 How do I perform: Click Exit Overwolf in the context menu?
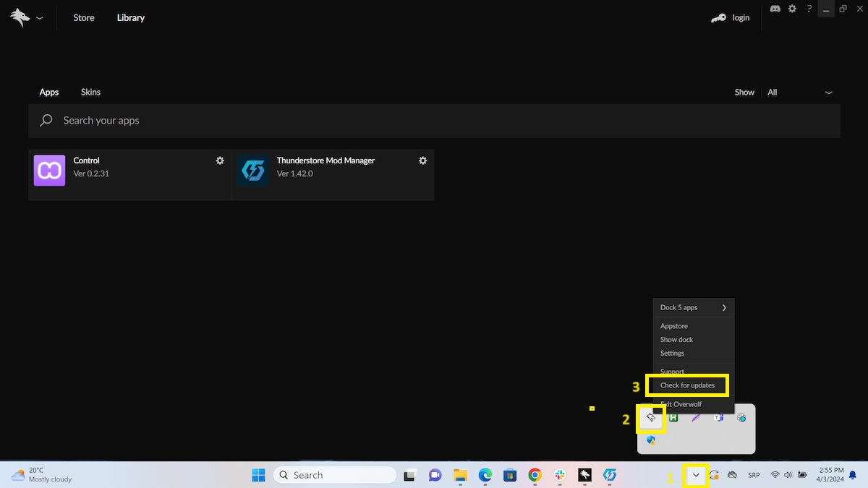click(x=680, y=403)
